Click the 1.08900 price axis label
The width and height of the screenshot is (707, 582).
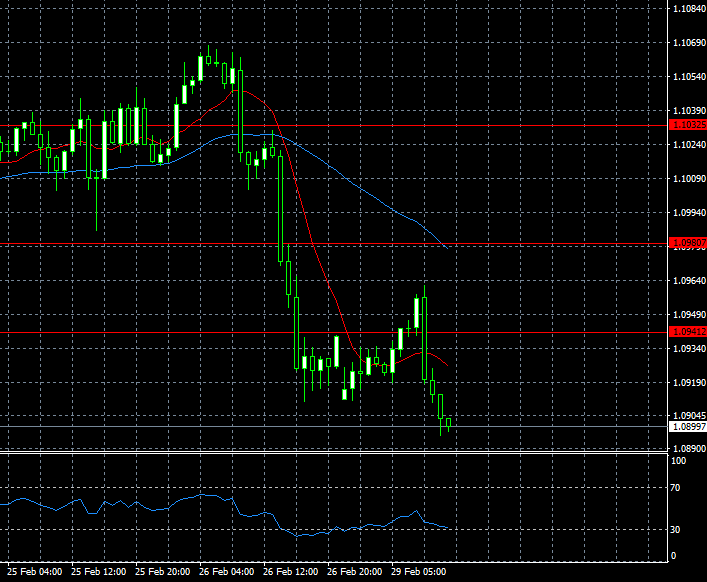(x=689, y=449)
